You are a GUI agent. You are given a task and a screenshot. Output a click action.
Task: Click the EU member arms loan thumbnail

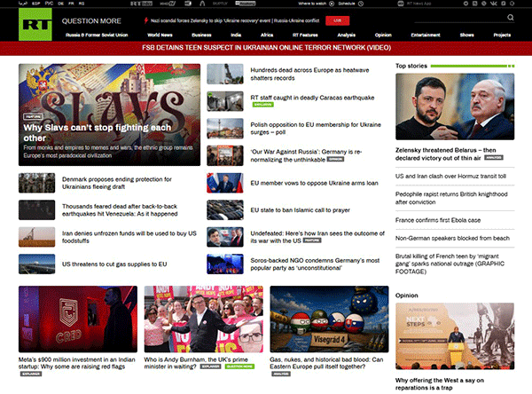pyautogui.click(x=225, y=183)
